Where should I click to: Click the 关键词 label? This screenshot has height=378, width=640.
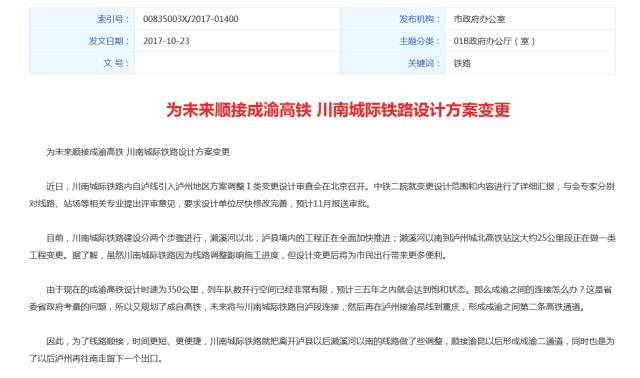424,63
